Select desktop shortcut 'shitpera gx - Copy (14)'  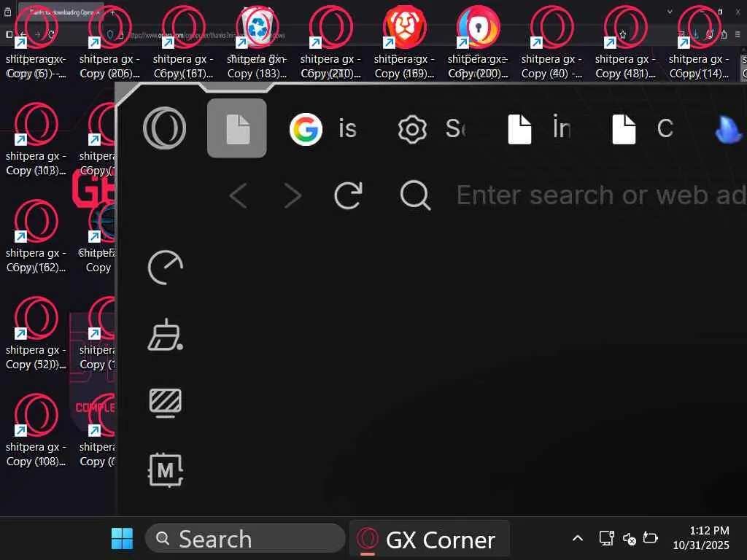(699, 42)
